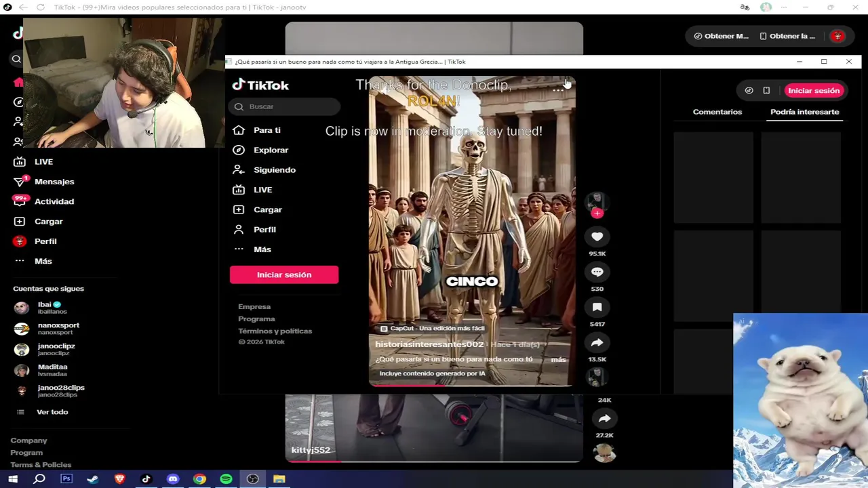Open historiasinteresantes002 profile link
Screen dimensions: 868x488
[x=429, y=344]
